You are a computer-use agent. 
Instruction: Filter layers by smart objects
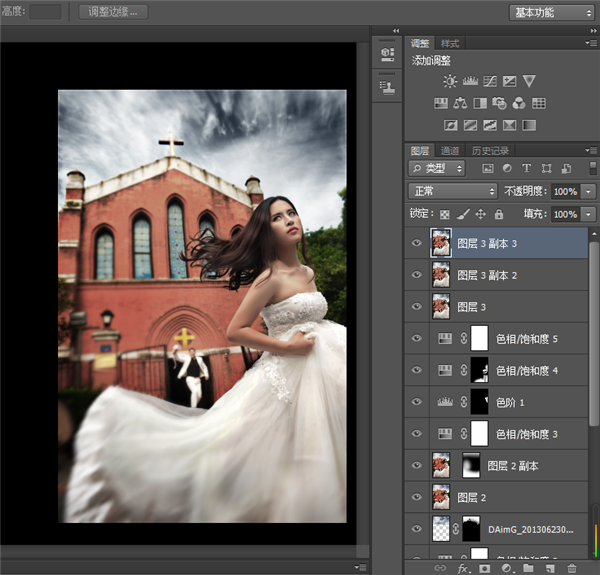click(566, 168)
